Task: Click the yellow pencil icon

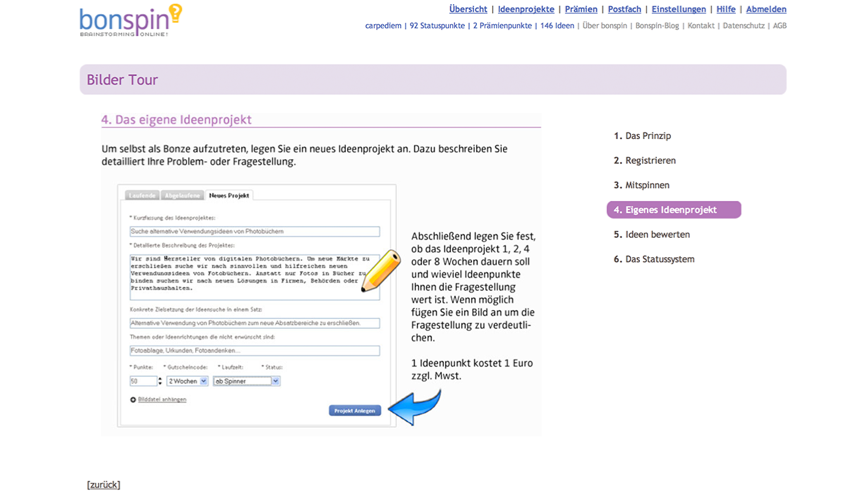Action: pos(380,271)
